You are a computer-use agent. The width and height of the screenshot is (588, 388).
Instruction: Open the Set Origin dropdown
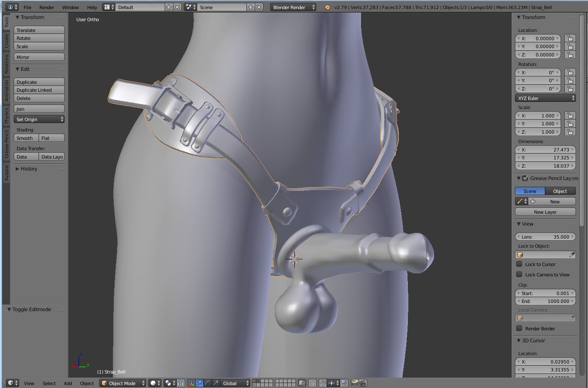39,119
